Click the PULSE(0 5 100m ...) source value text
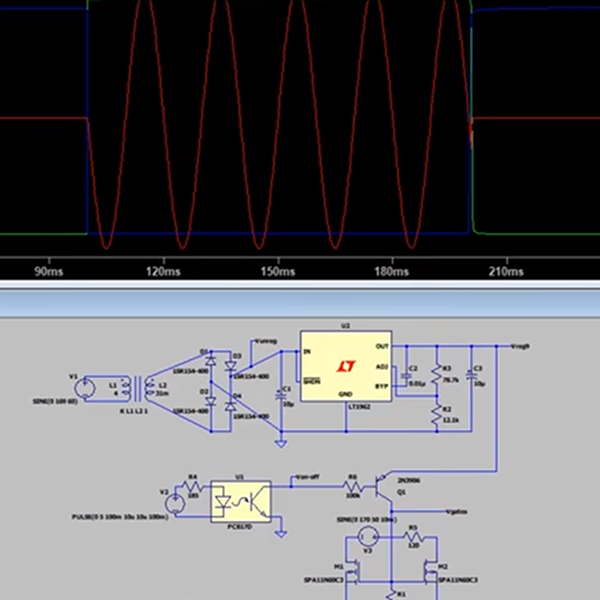The image size is (600, 600). pos(120,517)
